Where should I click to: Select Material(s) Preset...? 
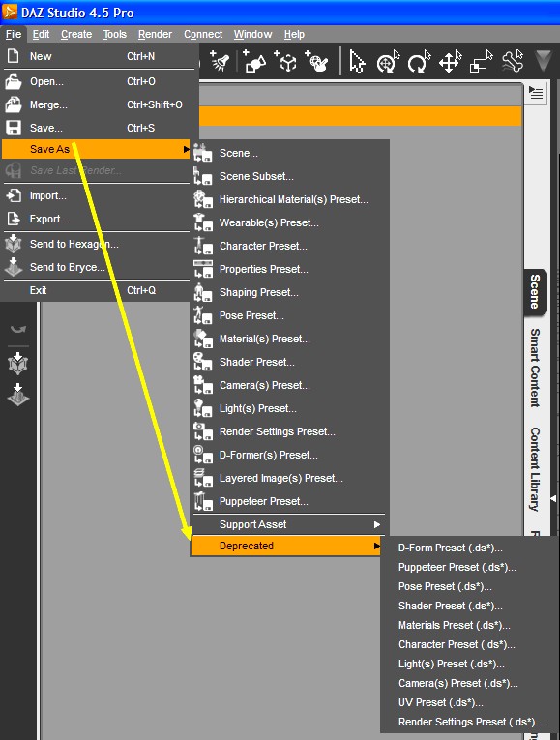click(x=288, y=339)
